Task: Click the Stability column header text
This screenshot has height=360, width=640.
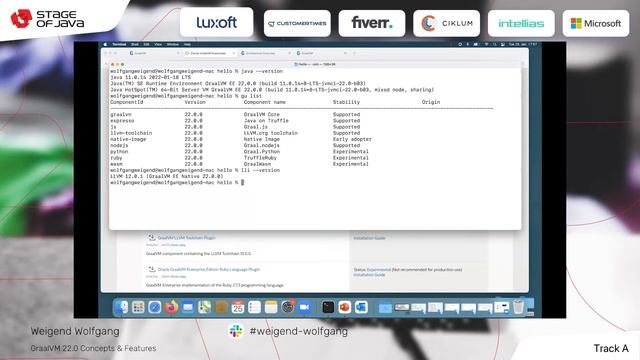Action: 346,102
